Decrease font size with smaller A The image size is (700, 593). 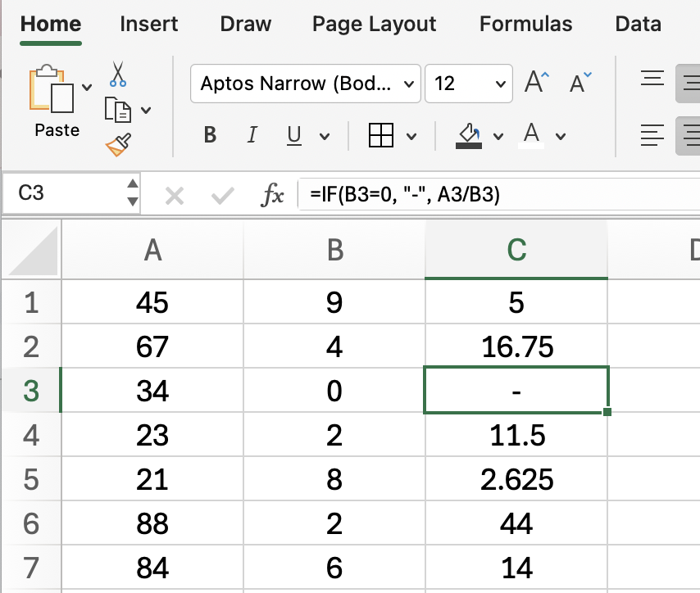pos(580,83)
